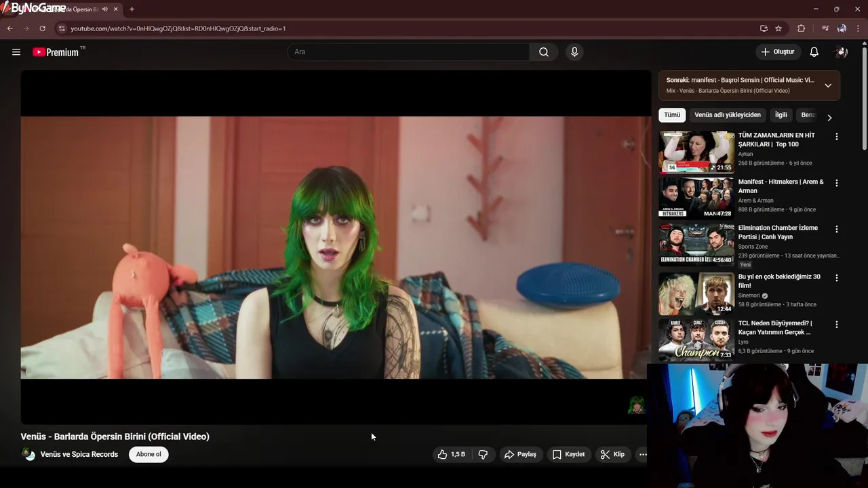
Task: Click the Oluştur create button
Action: pyautogui.click(x=778, y=52)
